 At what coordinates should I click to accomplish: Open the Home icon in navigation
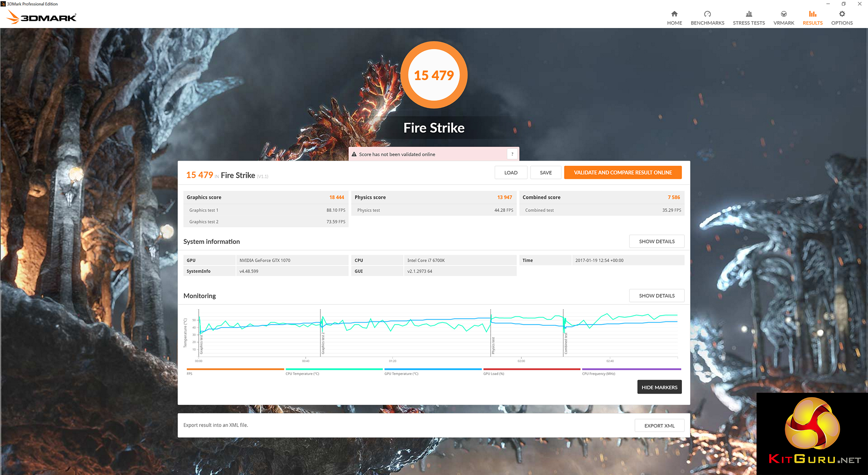(x=674, y=14)
